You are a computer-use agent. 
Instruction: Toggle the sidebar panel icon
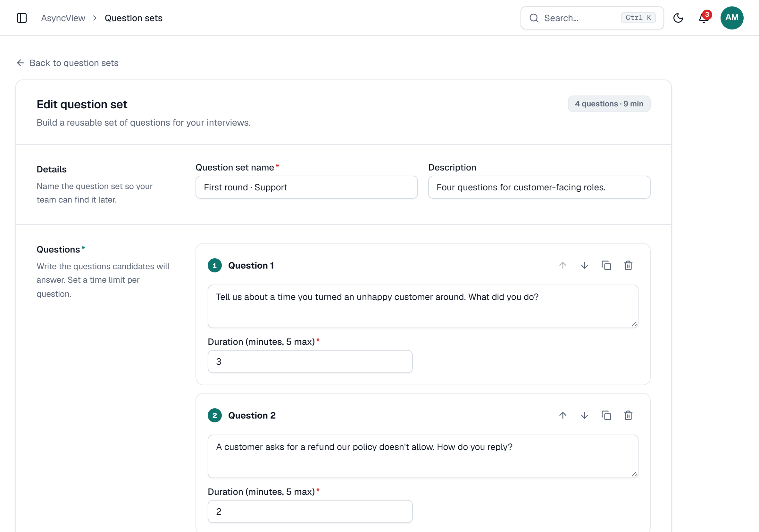coord(22,18)
